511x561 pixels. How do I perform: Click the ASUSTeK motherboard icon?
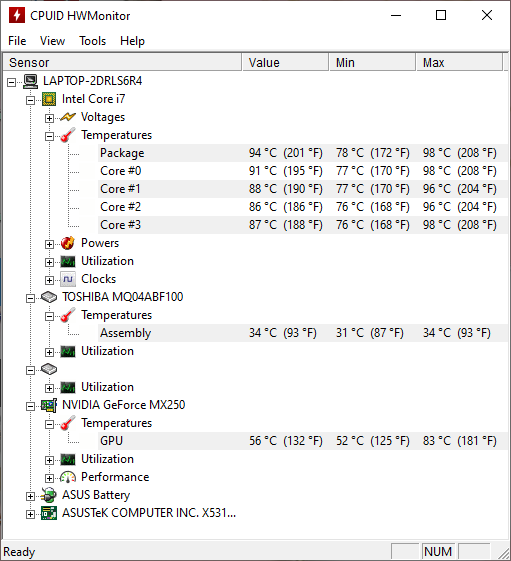[x=49, y=513]
